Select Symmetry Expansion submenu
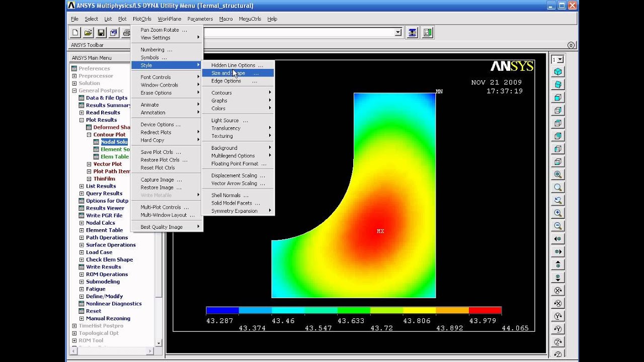The image size is (644, 362). pos(238,211)
